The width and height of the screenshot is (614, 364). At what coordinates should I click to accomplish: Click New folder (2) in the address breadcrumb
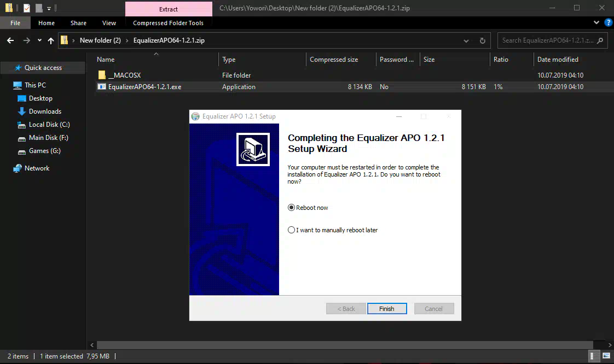point(100,40)
